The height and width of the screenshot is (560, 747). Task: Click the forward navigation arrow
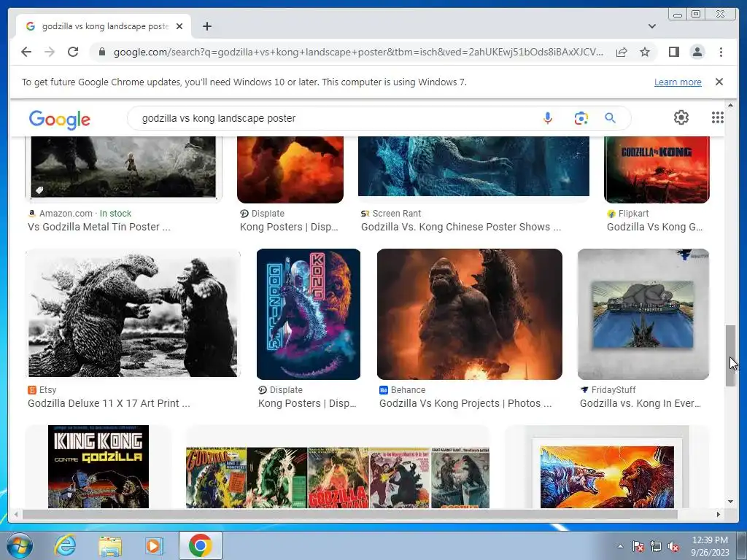50,52
